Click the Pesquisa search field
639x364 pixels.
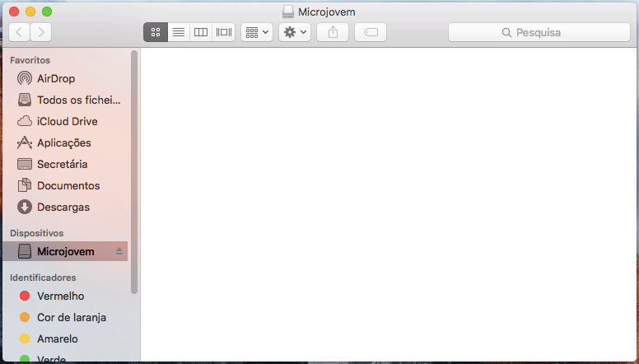point(539,32)
